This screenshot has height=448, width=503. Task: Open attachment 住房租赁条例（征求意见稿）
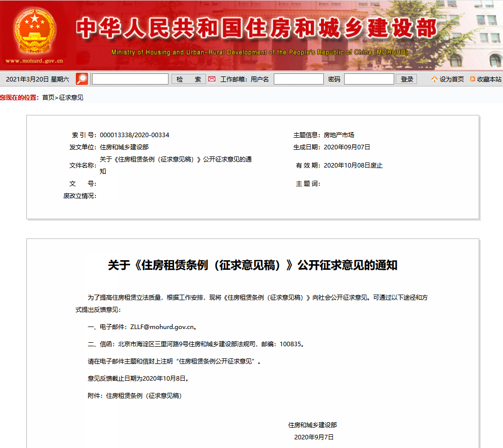[144, 396]
